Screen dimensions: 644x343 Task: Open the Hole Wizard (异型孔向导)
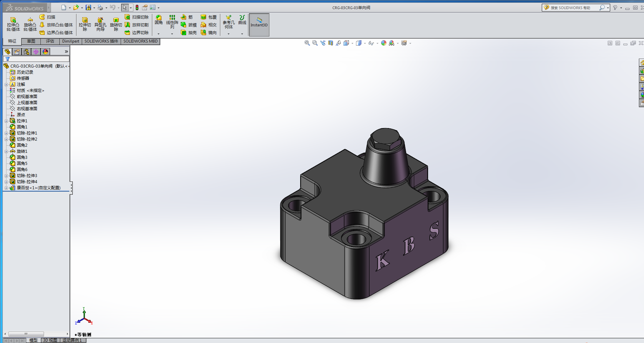click(101, 24)
